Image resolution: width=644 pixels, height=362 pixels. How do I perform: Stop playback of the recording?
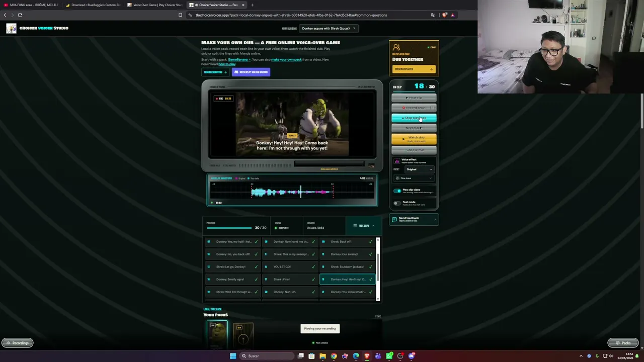(x=414, y=118)
